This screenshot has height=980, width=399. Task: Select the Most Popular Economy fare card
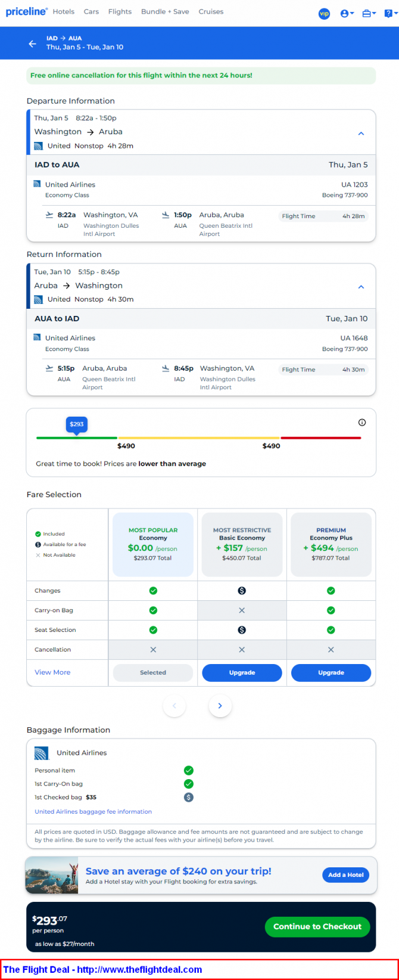pos(153,544)
